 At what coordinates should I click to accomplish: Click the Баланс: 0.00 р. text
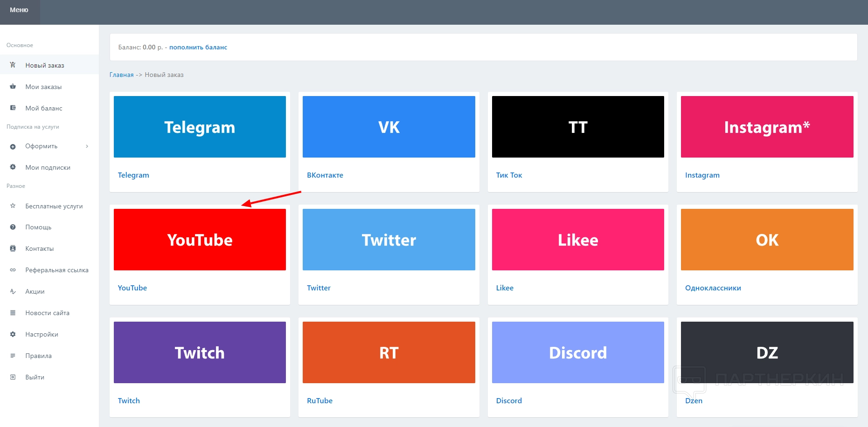[140, 47]
